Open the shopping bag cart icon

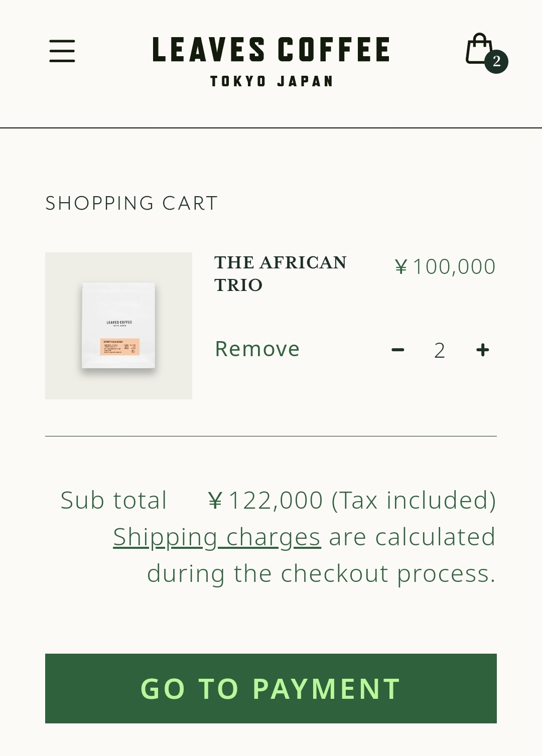point(479,49)
